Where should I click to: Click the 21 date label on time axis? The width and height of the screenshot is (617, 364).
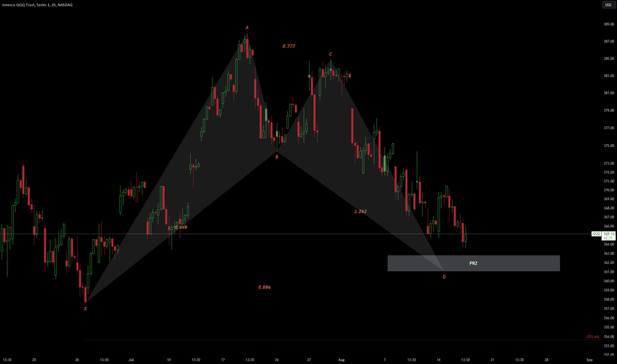point(493,359)
